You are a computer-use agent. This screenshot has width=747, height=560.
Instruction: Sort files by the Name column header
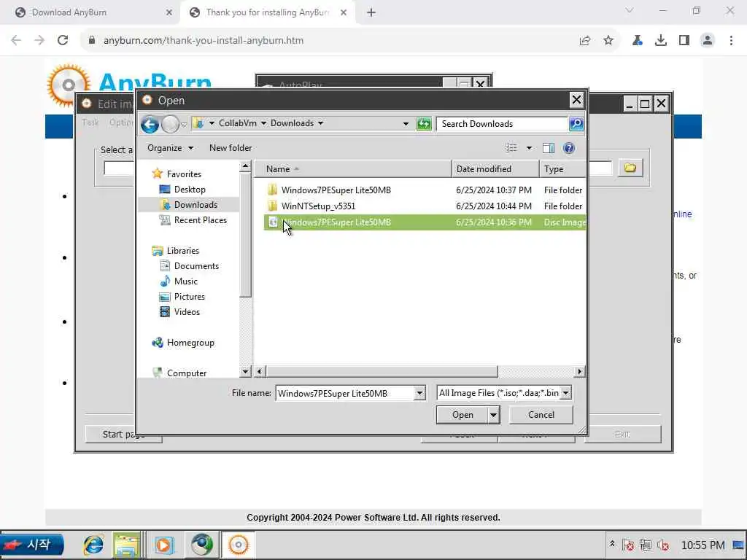click(353, 169)
